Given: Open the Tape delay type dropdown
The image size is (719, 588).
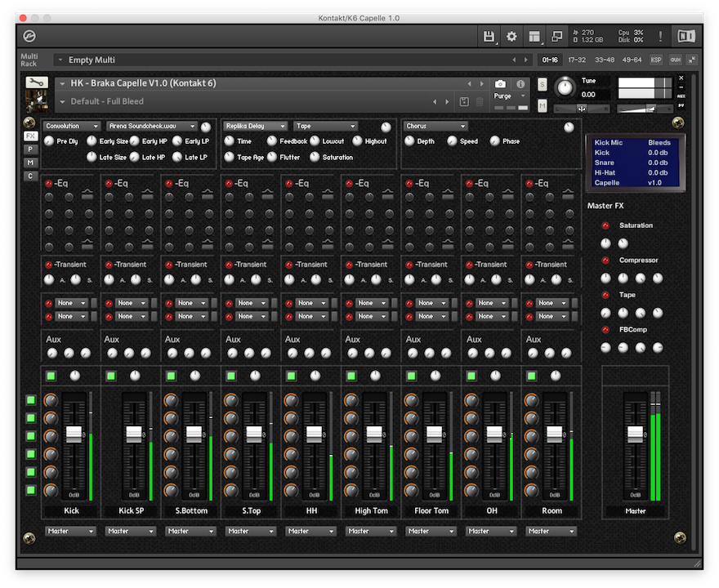Looking at the screenshot, I should pyautogui.click(x=325, y=126).
